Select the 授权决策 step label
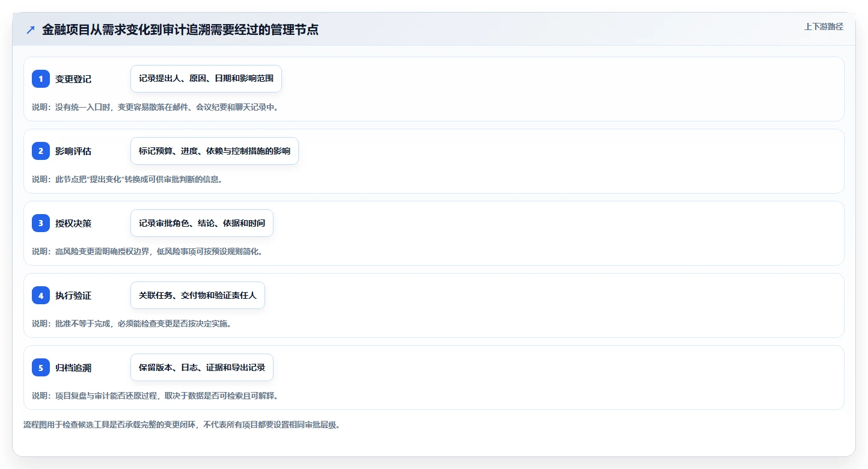Screen dimensions: 868x469 [x=73, y=223]
